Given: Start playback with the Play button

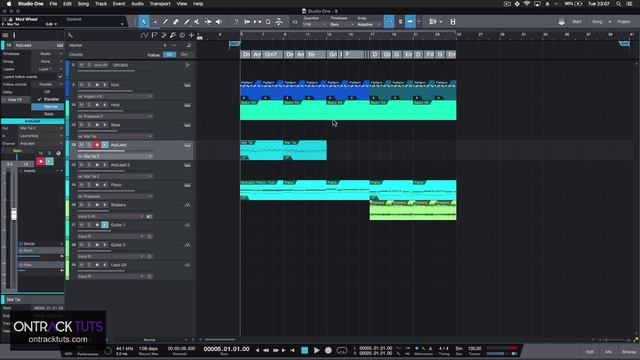Looking at the screenshot, I should 316,350.
